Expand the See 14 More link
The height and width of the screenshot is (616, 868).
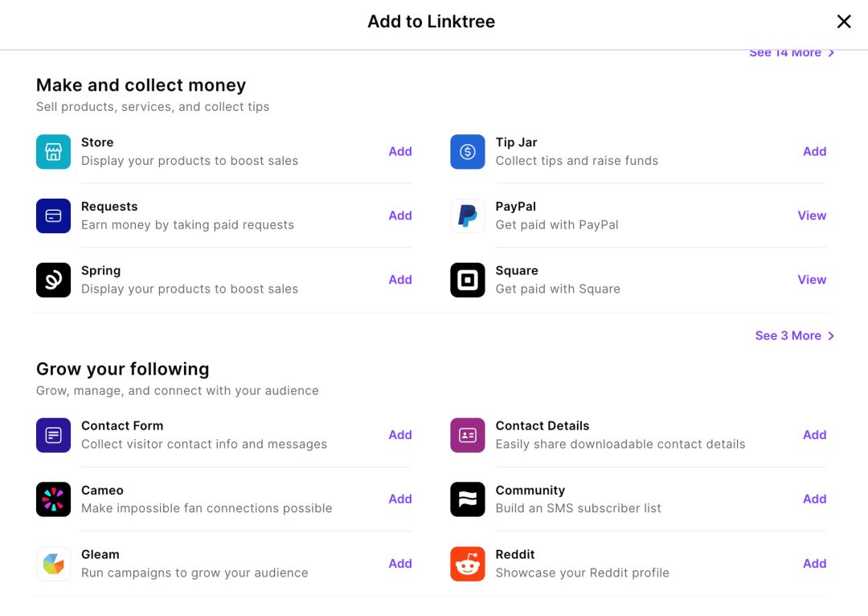(x=792, y=53)
